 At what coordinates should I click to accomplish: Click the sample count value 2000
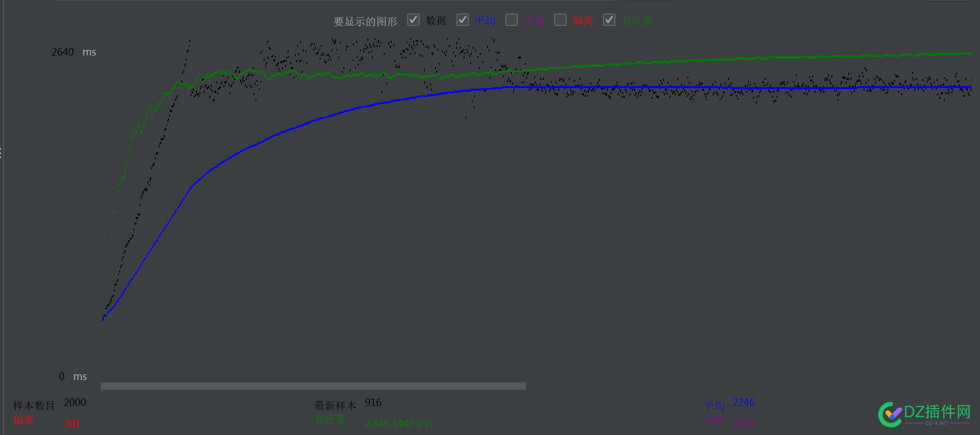click(75, 402)
